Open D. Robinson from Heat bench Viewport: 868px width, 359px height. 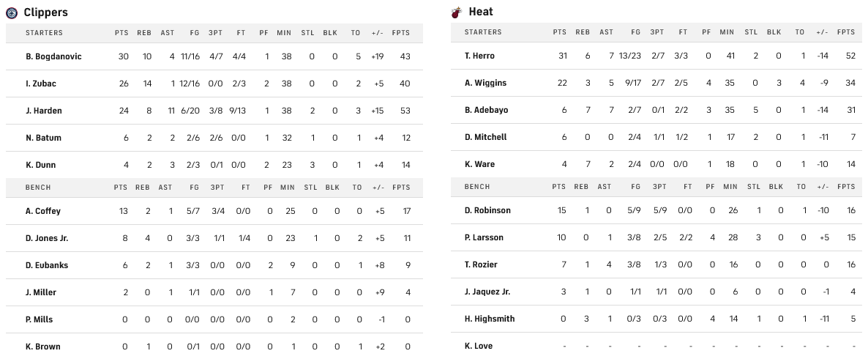click(x=487, y=210)
